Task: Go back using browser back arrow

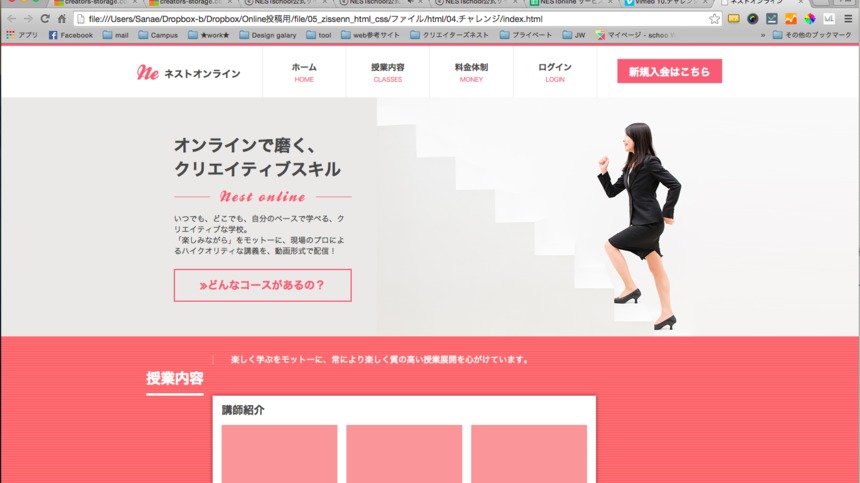Action: [12, 19]
